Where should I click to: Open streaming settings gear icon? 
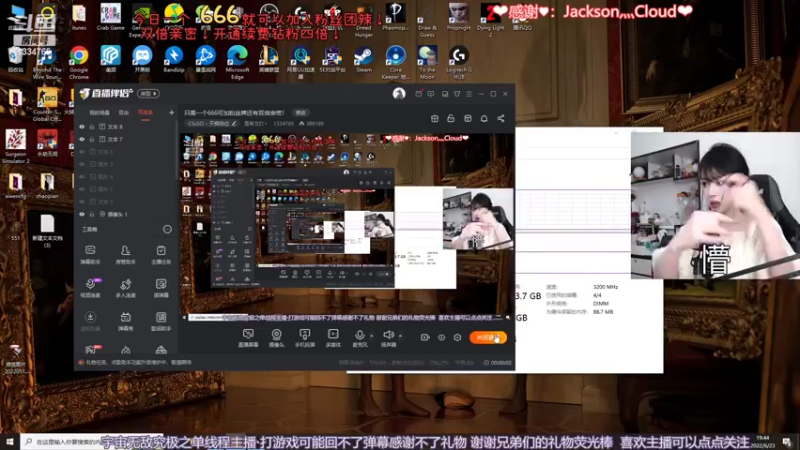coord(458,337)
